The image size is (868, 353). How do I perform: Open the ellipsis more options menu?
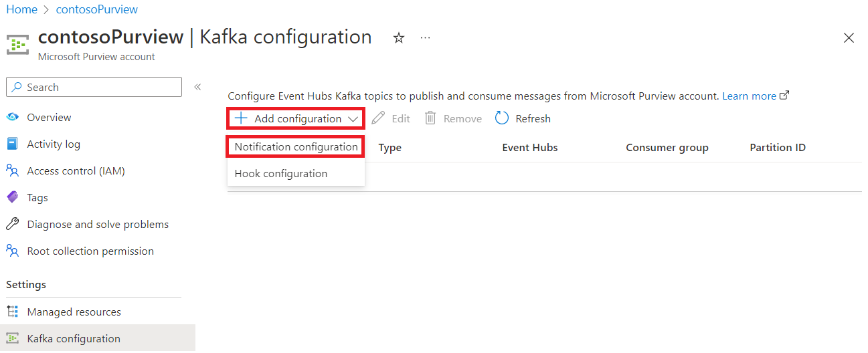426,38
